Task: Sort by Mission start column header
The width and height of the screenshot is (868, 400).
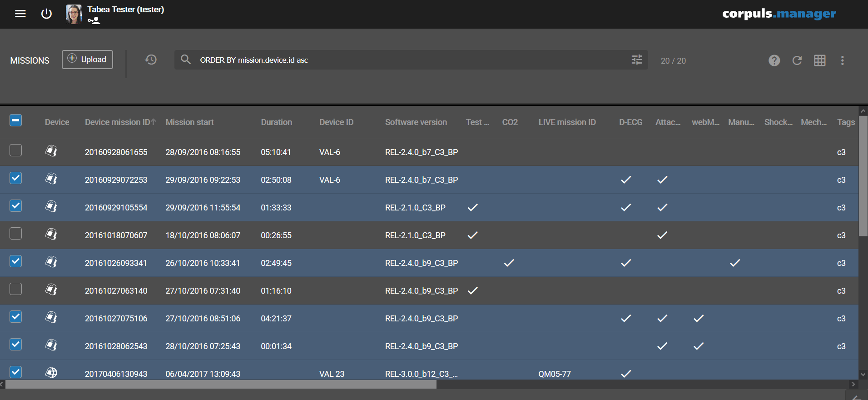Action: click(189, 122)
